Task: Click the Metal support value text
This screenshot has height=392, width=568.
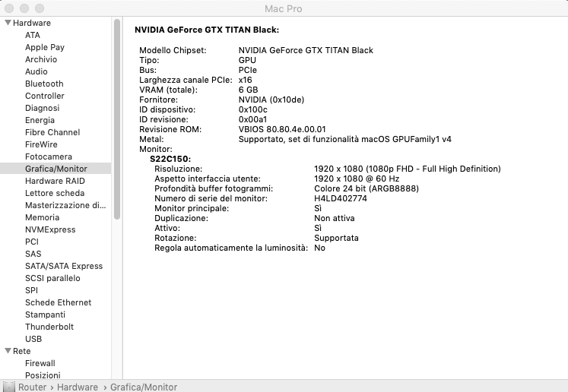Action: pyautogui.click(x=345, y=139)
